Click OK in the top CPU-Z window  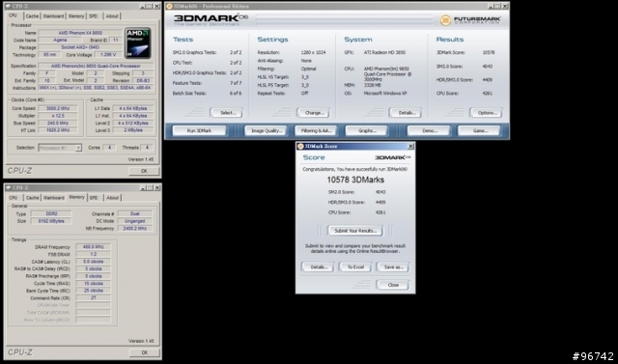pyautogui.click(x=144, y=171)
